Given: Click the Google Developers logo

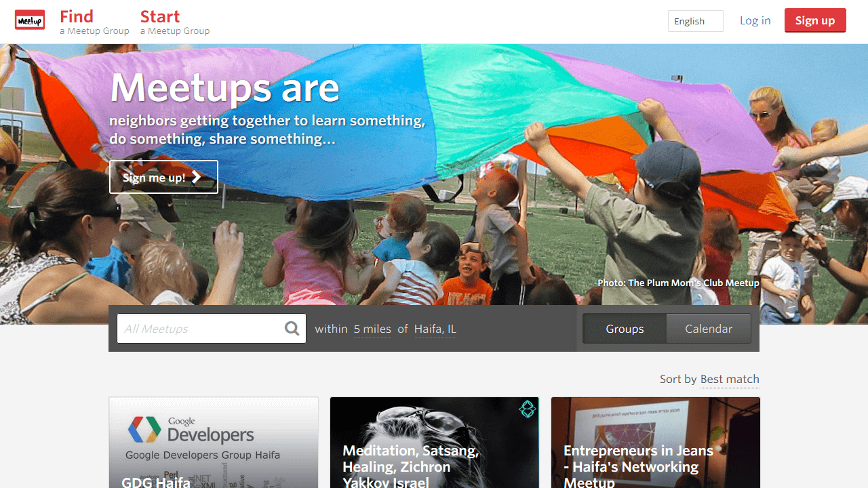Looking at the screenshot, I should 191,430.
